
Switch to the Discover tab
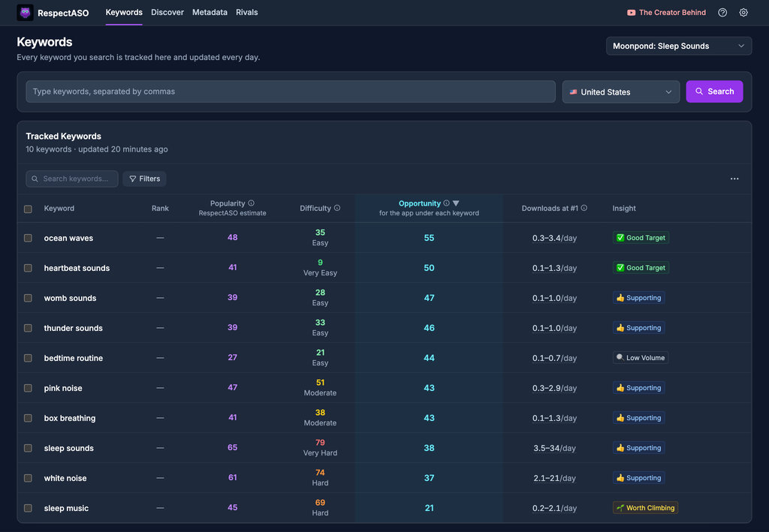[167, 12]
